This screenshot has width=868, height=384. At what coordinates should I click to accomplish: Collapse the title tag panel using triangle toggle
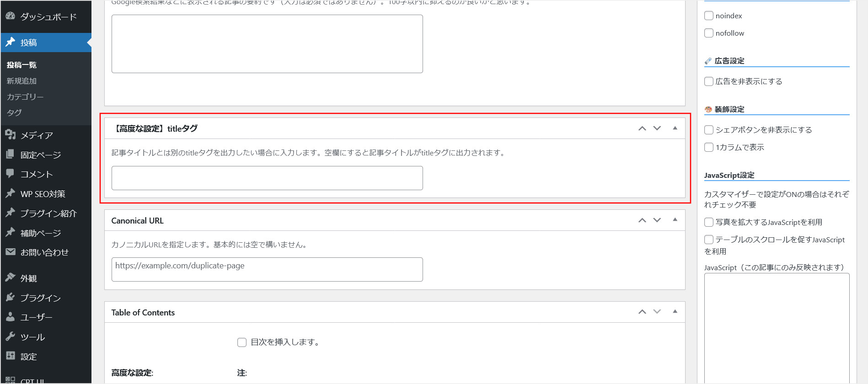point(675,128)
